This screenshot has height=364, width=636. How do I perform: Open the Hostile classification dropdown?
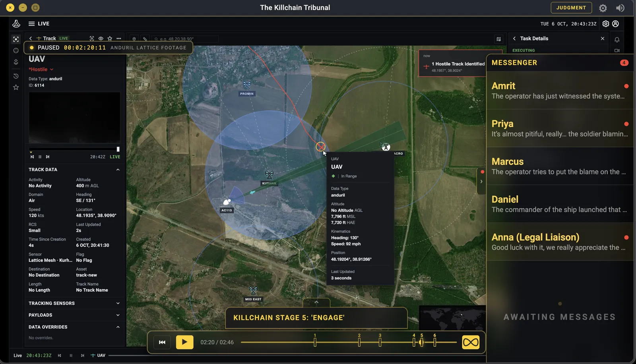[x=41, y=70]
